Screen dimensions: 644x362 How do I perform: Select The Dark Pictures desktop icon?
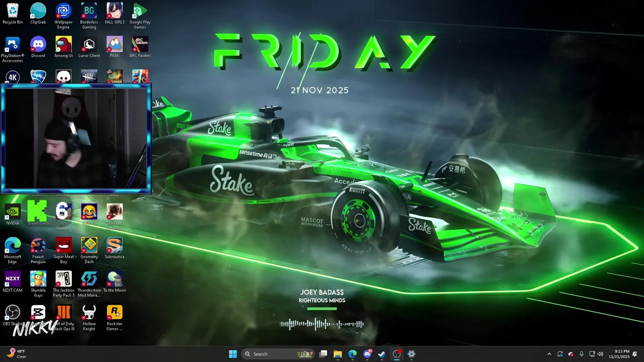(115, 217)
